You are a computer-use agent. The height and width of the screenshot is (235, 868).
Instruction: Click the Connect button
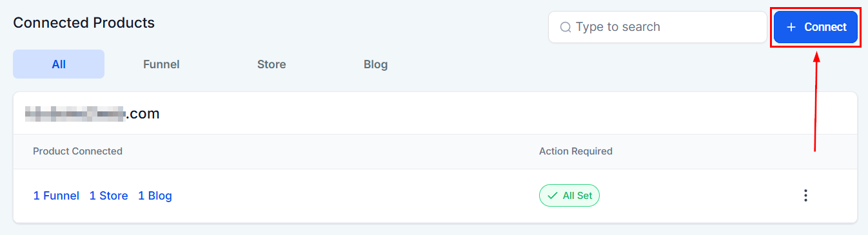coord(816,27)
